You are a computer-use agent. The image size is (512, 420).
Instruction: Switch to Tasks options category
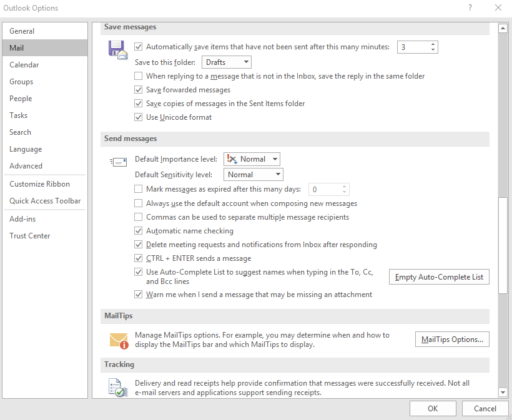[x=45, y=115]
